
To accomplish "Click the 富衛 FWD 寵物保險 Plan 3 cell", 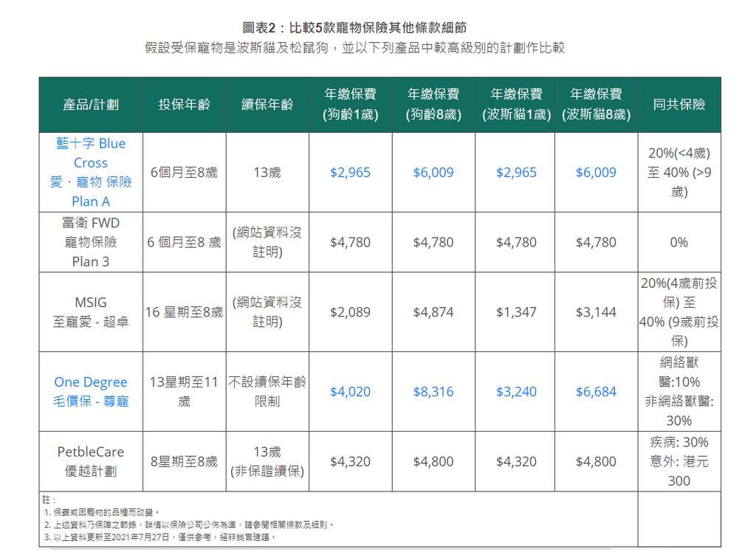I will [x=91, y=242].
